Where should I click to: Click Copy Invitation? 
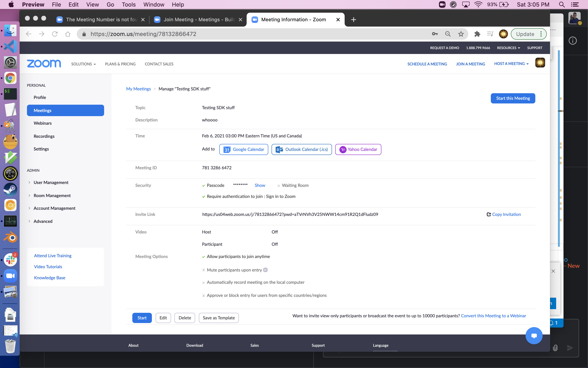pos(504,214)
